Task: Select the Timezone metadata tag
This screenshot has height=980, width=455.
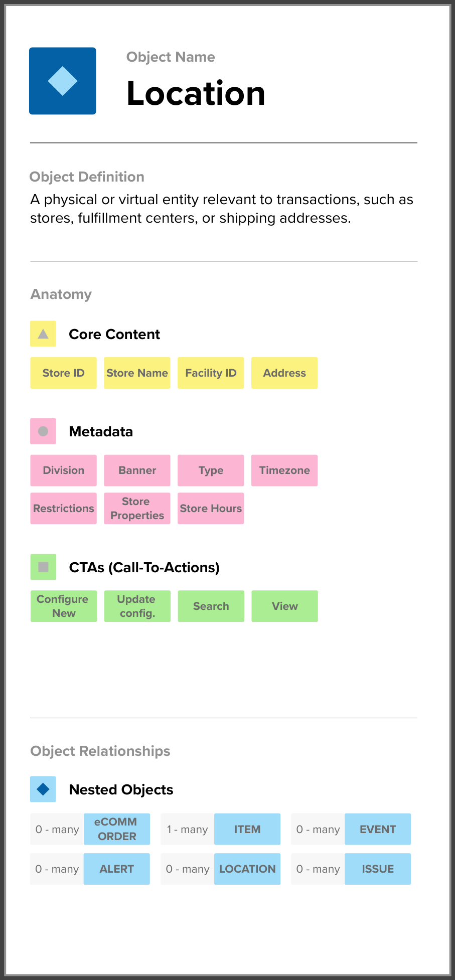Action: 284,470
